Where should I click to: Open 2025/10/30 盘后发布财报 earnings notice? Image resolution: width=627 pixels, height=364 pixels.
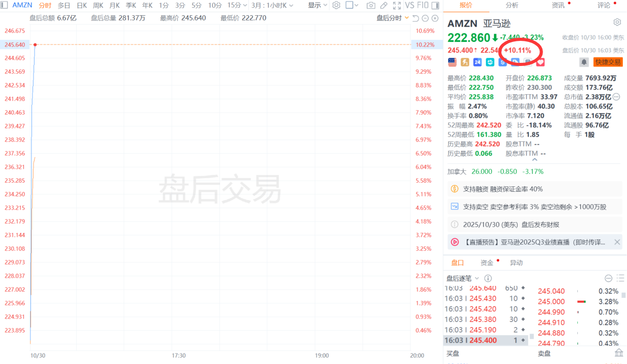(x=535, y=224)
